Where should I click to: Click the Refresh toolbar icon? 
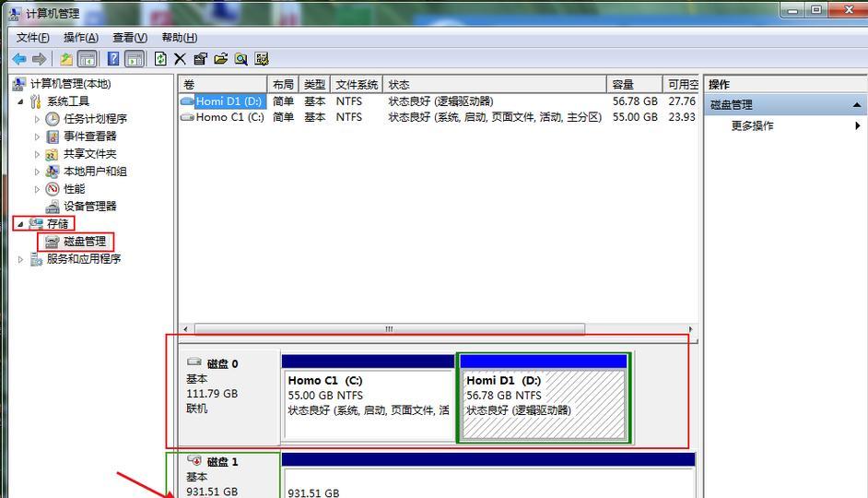(x=160, y=59)
